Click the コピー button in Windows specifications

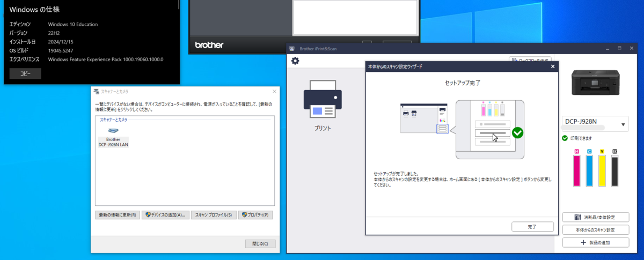pyautogui.click(x=25, y=73)
